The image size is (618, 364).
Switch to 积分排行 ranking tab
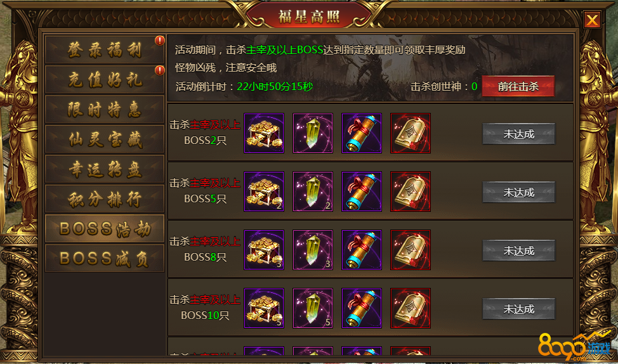(x=105, y=198)
